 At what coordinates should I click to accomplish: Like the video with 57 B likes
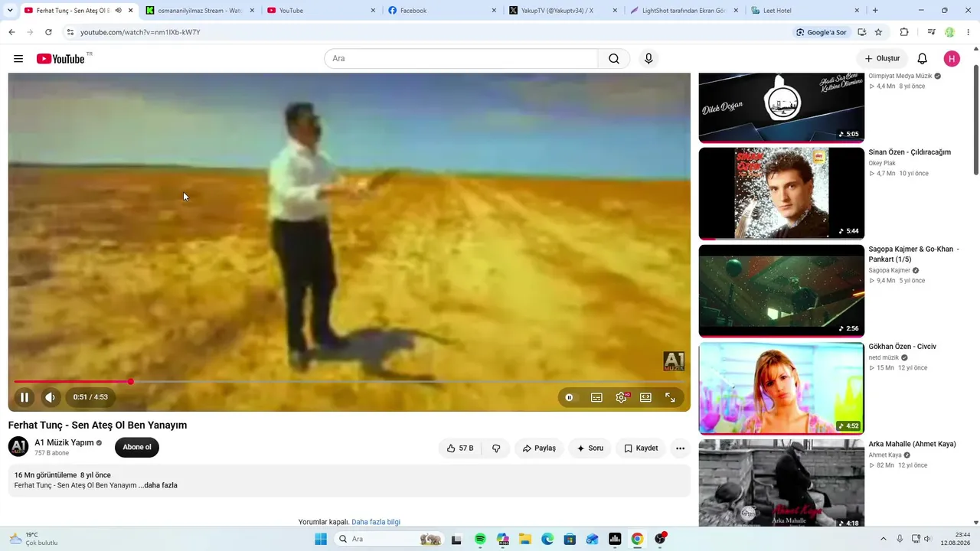tap(460, 448)
